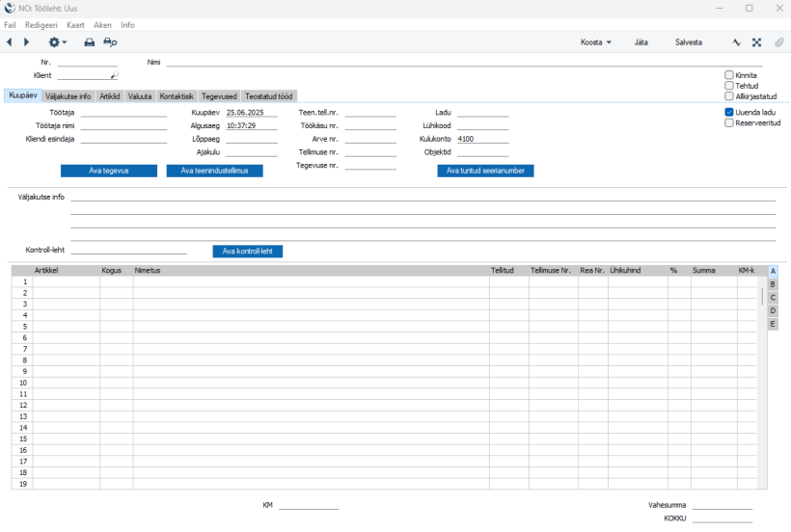
Task: Switch to the Artiklid tab
Action: coord(109,96)
